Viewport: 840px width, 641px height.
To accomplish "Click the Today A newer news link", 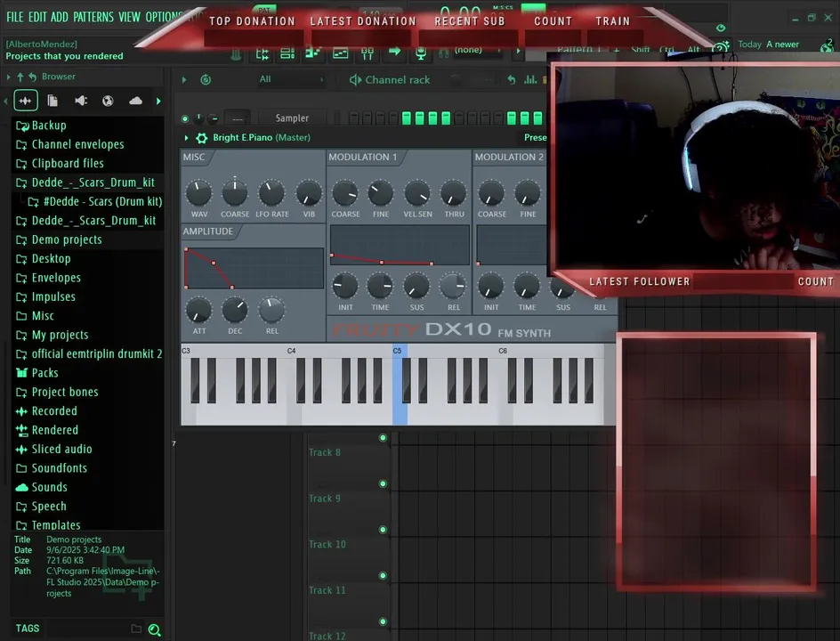I will (x=768, y=45).
